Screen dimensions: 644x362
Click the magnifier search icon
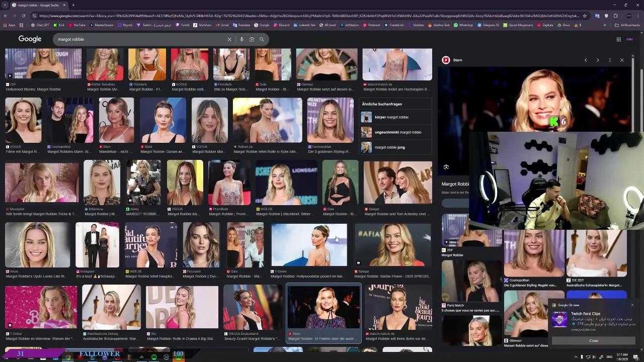tap(262, 39)
